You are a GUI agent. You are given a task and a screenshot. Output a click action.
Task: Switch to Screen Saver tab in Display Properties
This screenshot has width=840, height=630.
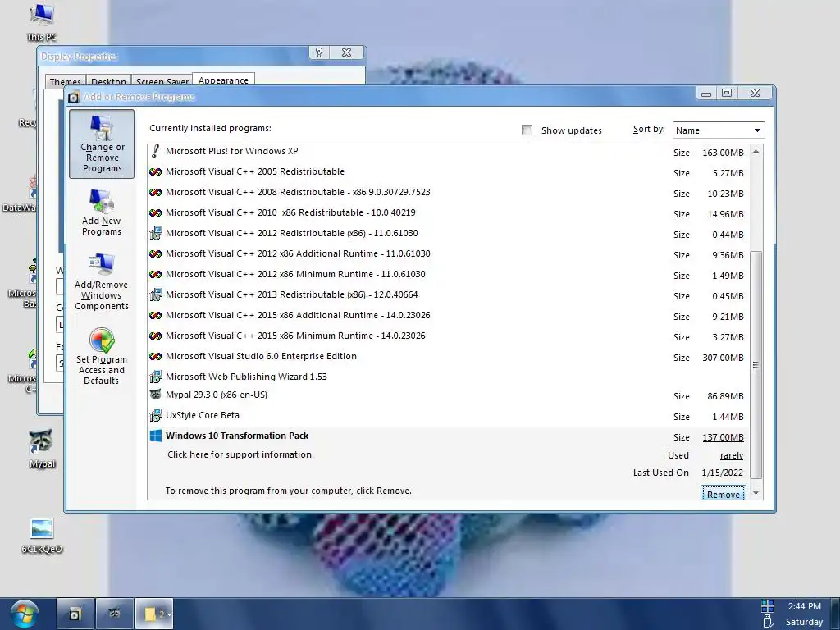click(162, 81)
